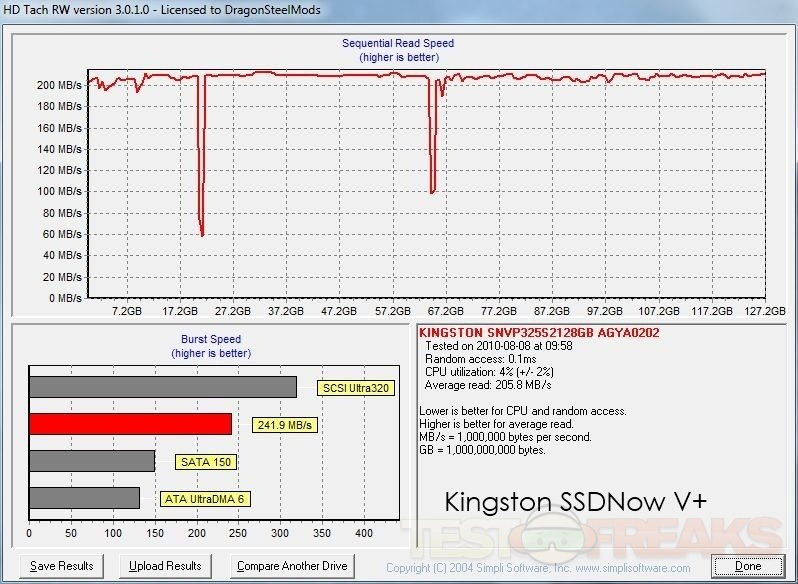Viewport: 798px width, 584px height.
Task: Click the deepest dip in the read graph
Action: 202,233
